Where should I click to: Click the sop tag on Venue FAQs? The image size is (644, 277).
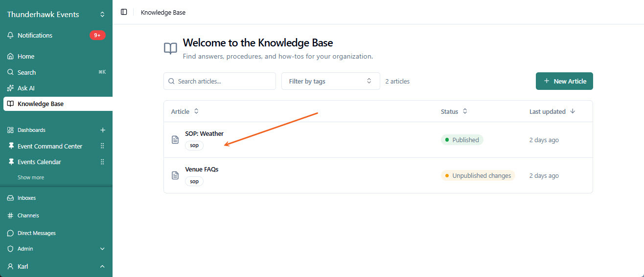[194, 181]
